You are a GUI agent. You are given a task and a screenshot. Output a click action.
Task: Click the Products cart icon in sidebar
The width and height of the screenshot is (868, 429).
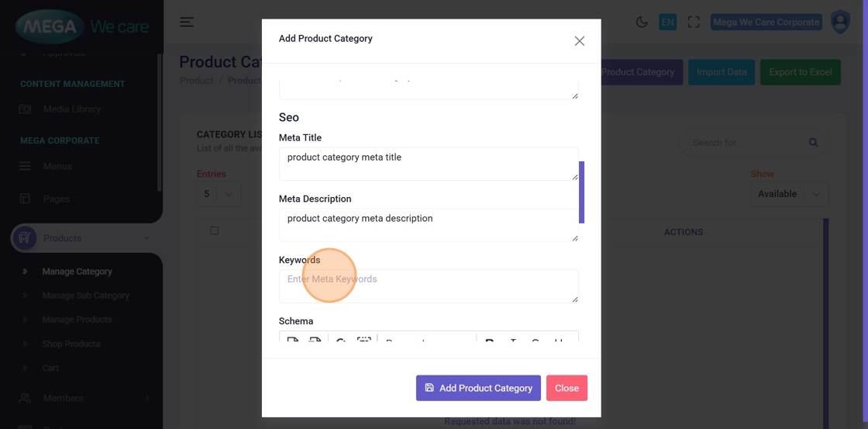tap(24, 238)
